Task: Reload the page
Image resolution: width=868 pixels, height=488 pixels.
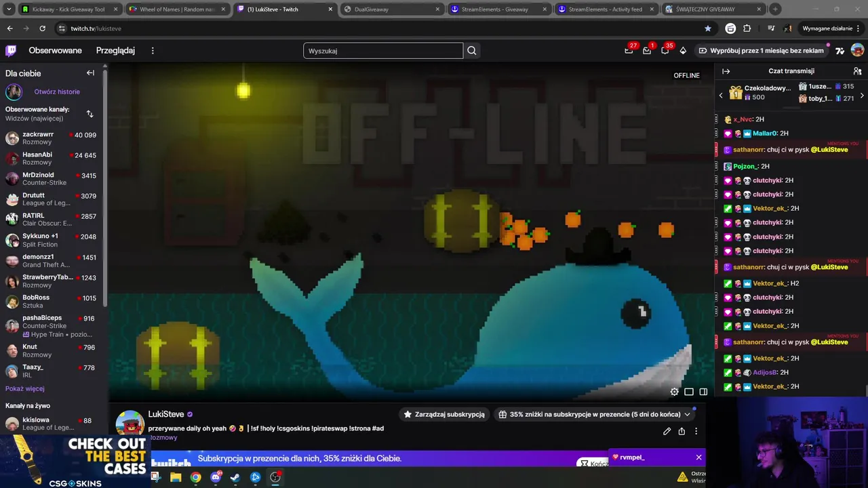Action: 42,28
